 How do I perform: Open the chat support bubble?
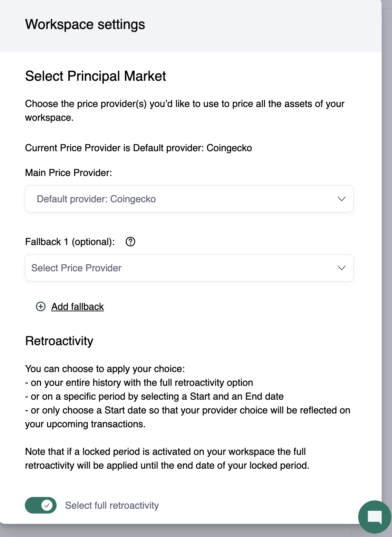coord(374,517)
